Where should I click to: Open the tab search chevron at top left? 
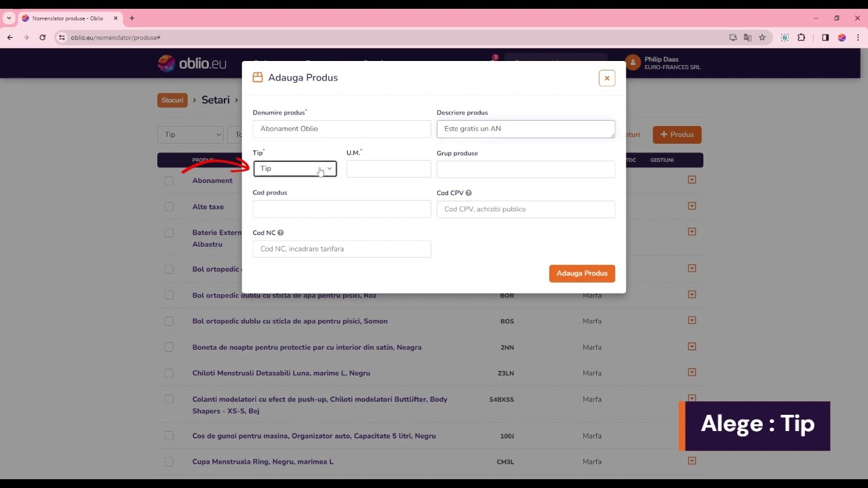pyautogui.click(x=9, y=18)
